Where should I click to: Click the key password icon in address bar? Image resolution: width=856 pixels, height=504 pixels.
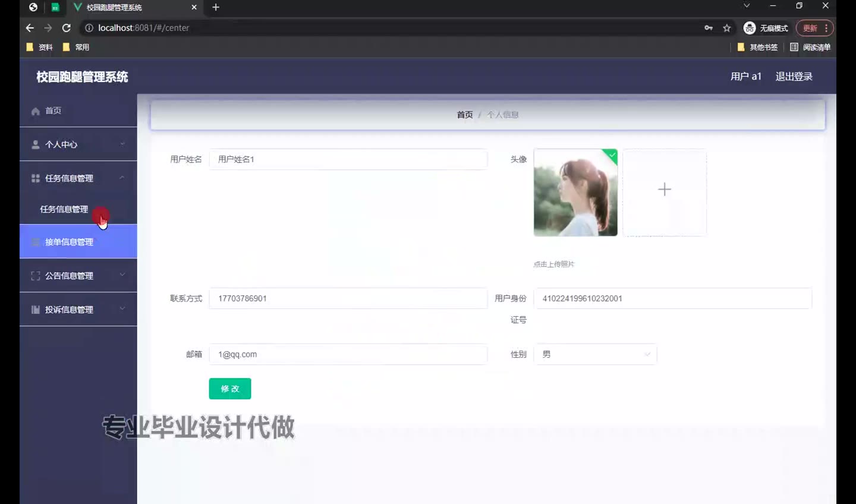709,28
